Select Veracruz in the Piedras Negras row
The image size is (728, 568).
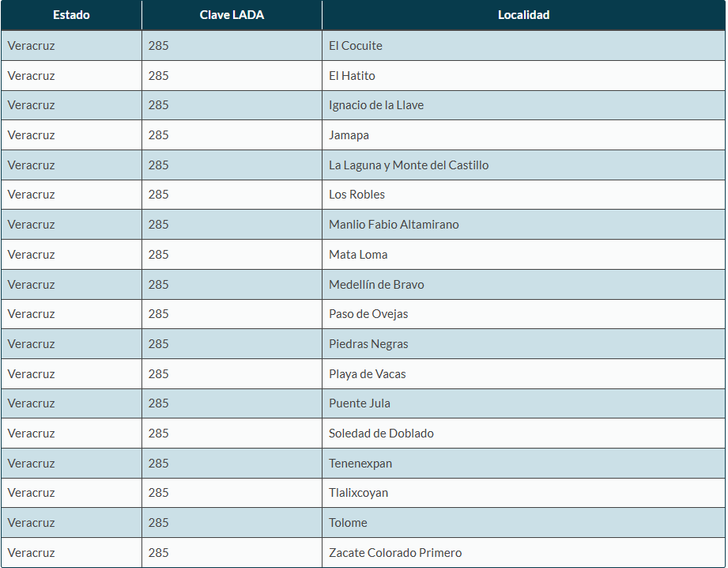(71, 344)
